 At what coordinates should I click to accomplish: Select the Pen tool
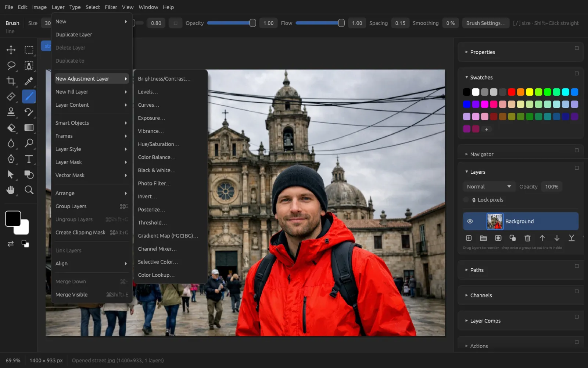(x=11, y=159)
